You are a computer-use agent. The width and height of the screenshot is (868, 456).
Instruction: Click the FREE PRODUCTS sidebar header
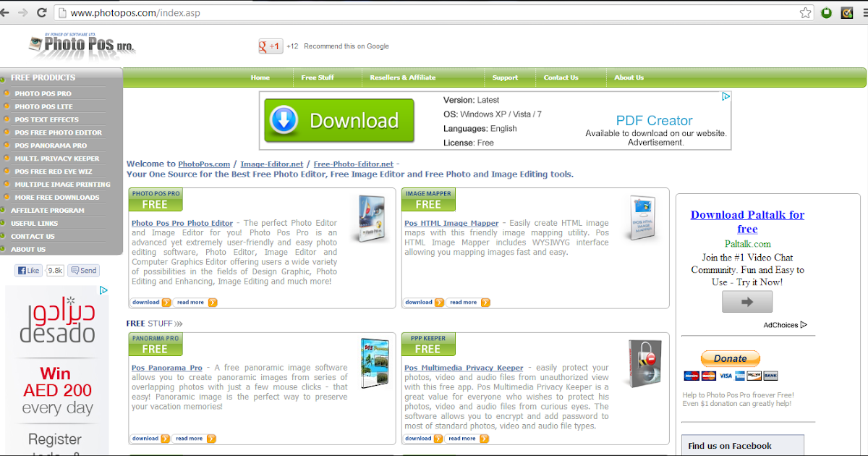43,77
